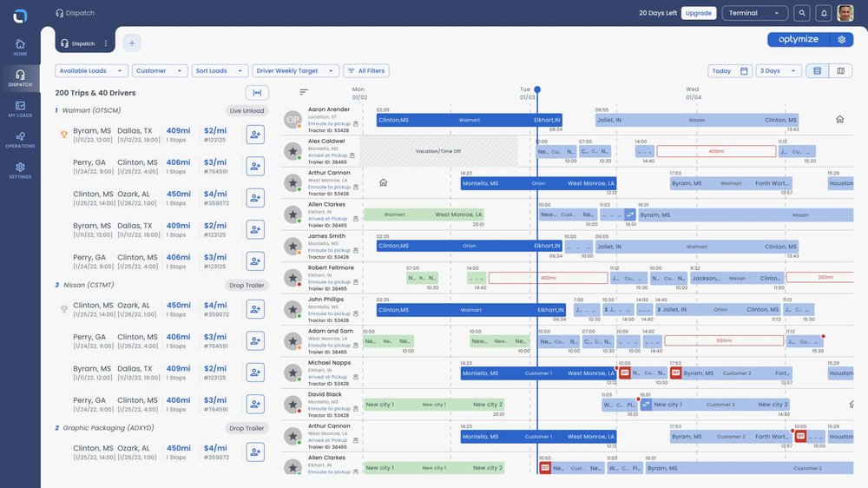Select the Dispatch tab

point(78,43)
